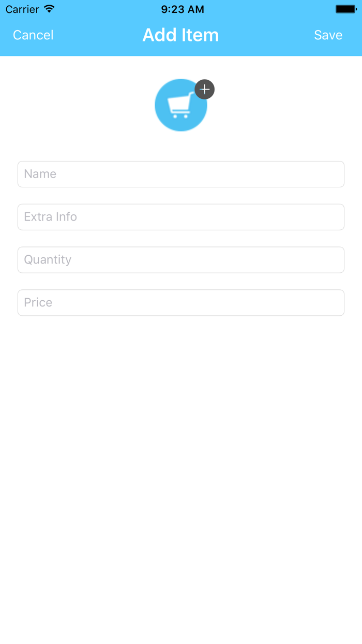Screen dimensions: 362x644
Task: Click the Add Item title
Action: [180, 35]
